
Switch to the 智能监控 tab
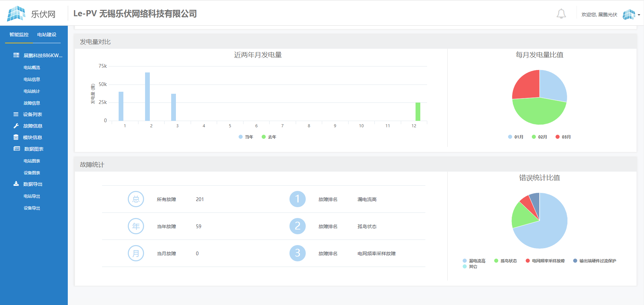pyautogui.click(x=19, y=35)
